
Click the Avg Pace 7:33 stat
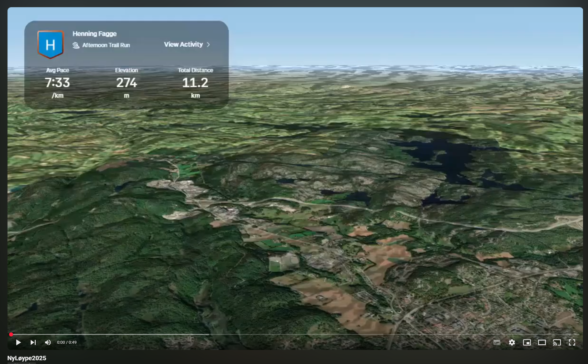coord(58,83)
